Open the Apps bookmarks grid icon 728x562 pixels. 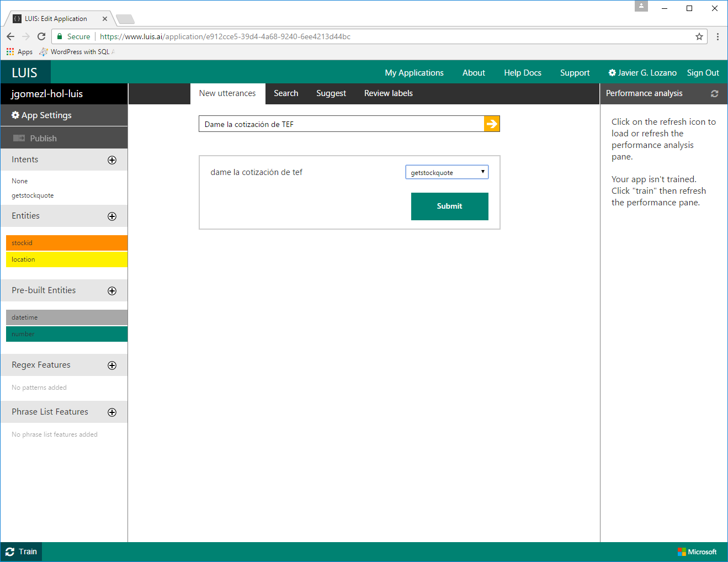click(x=10, y=51)
